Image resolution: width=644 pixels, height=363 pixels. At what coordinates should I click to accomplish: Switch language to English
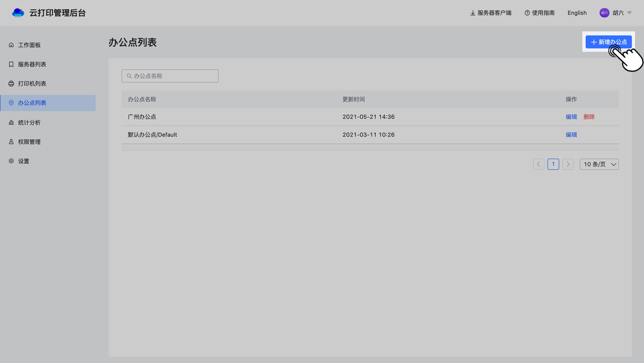[x=577, y=13]
